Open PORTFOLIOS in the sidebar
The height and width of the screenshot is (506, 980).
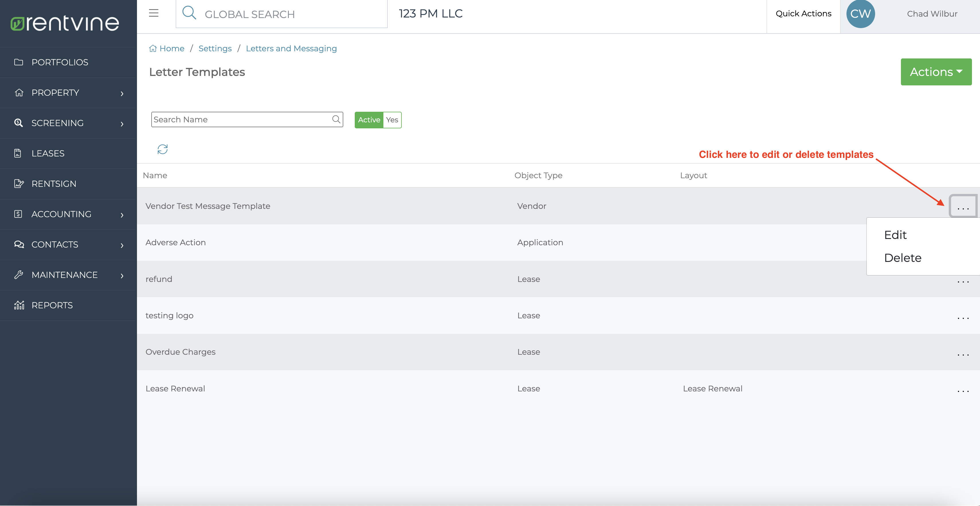pyautogui.click(x=60, y=62)
